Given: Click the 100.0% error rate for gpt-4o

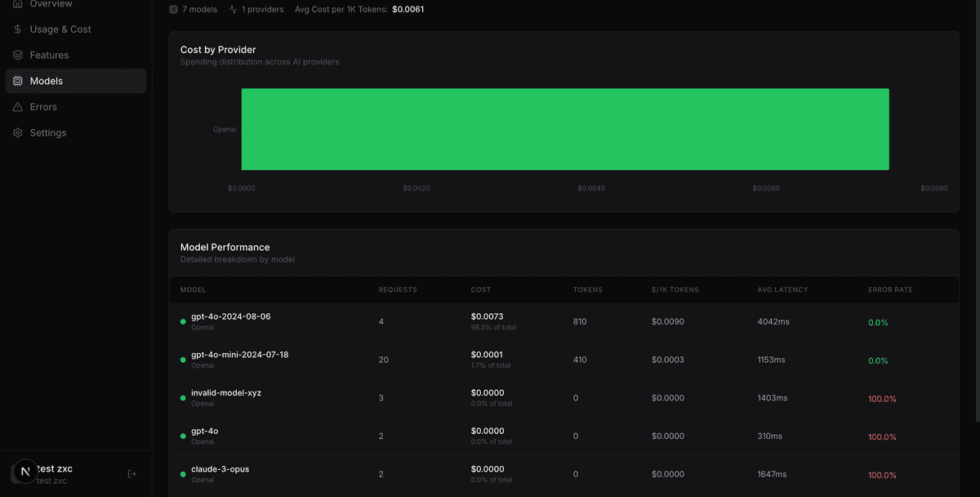Looking at the screenshot, I should (882, 437).
